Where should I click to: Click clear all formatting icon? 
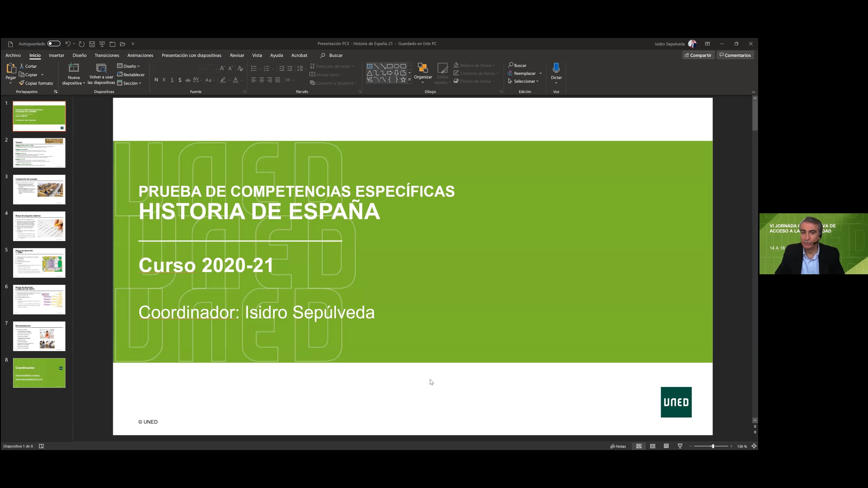(240, 68)
